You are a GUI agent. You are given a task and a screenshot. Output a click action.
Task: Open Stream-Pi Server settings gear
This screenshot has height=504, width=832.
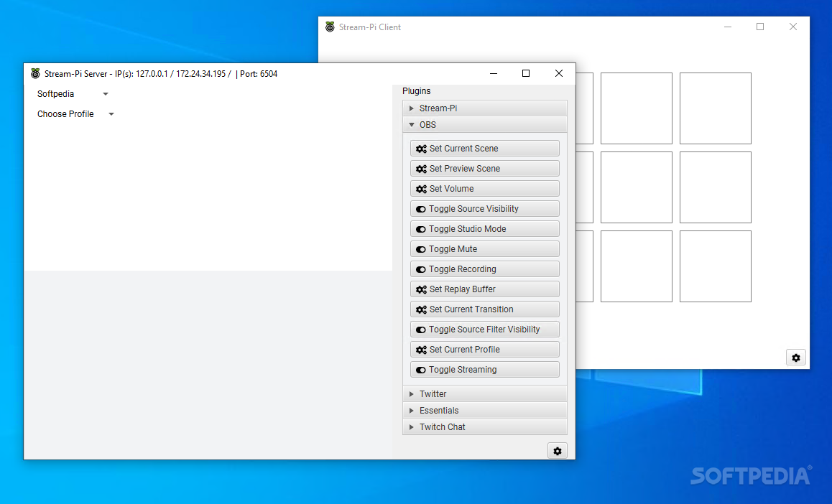(x=557, y=451)
